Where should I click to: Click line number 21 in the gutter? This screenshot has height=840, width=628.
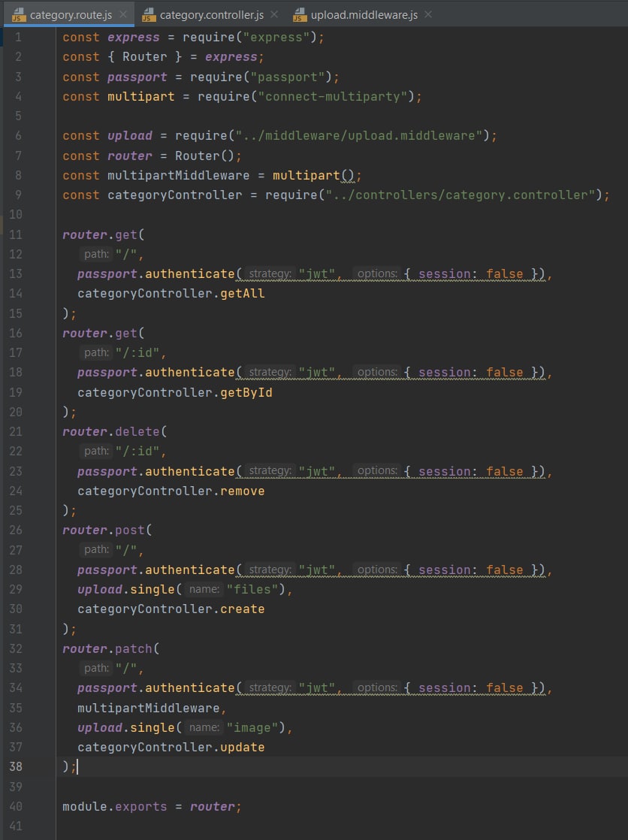pyautogui.click(x=16, y=432)
